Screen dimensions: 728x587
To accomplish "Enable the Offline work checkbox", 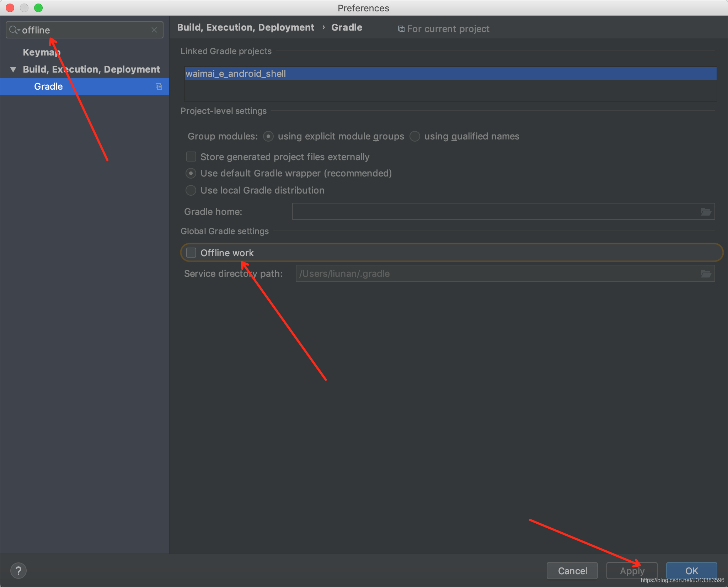I will pyautogui.click(x=191, y=253).
